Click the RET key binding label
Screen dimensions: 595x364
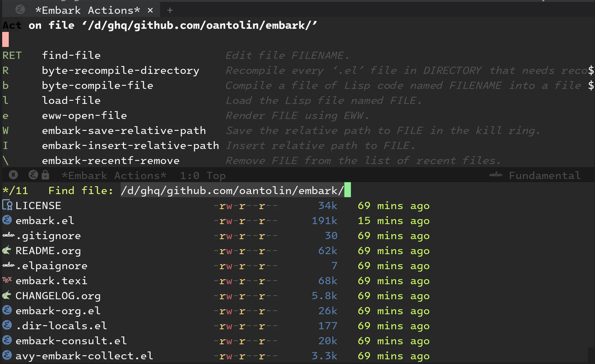point(12,55)
